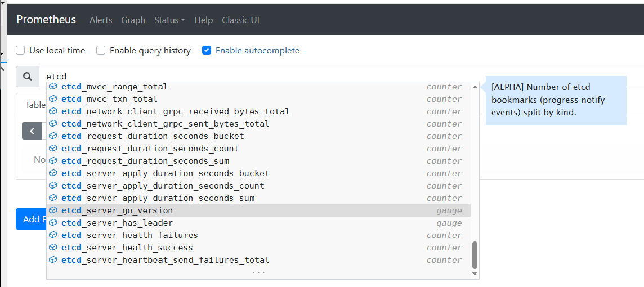Disable the Enable autocomplete checkbox
Image resolution: width=644 pixels, height=287 pixels.
207,51
